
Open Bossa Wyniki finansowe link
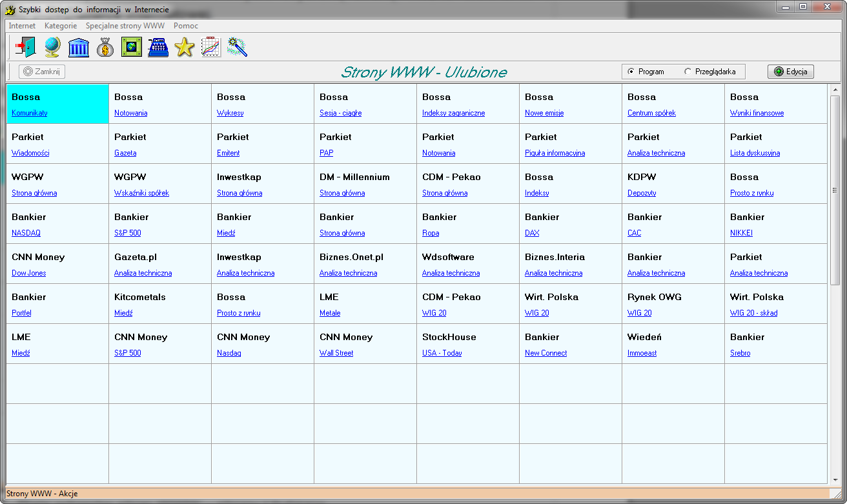pyautogui.click(x=757, y=113)
